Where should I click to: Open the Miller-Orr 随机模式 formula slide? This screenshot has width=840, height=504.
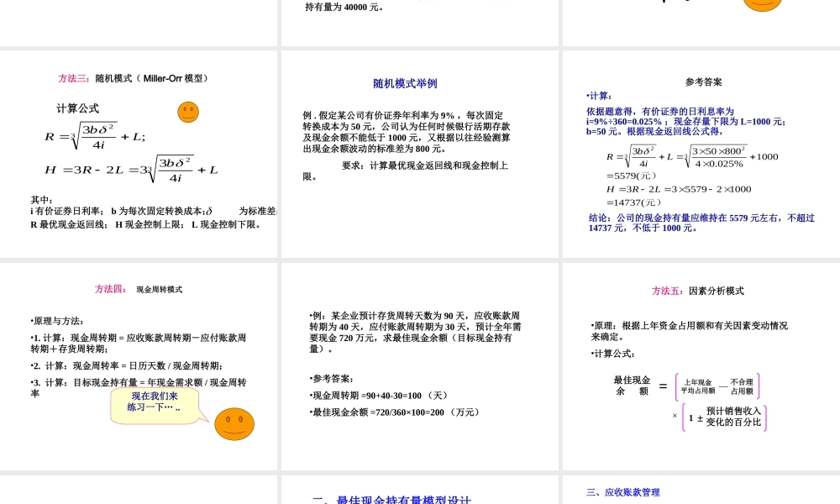pyautogui.click(x=139, y=155)
